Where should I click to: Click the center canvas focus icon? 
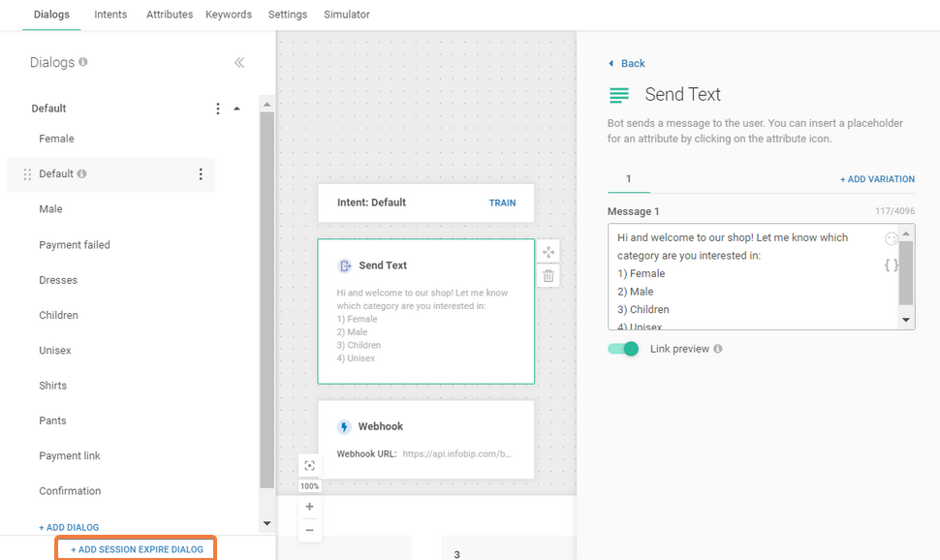point(309,466)
